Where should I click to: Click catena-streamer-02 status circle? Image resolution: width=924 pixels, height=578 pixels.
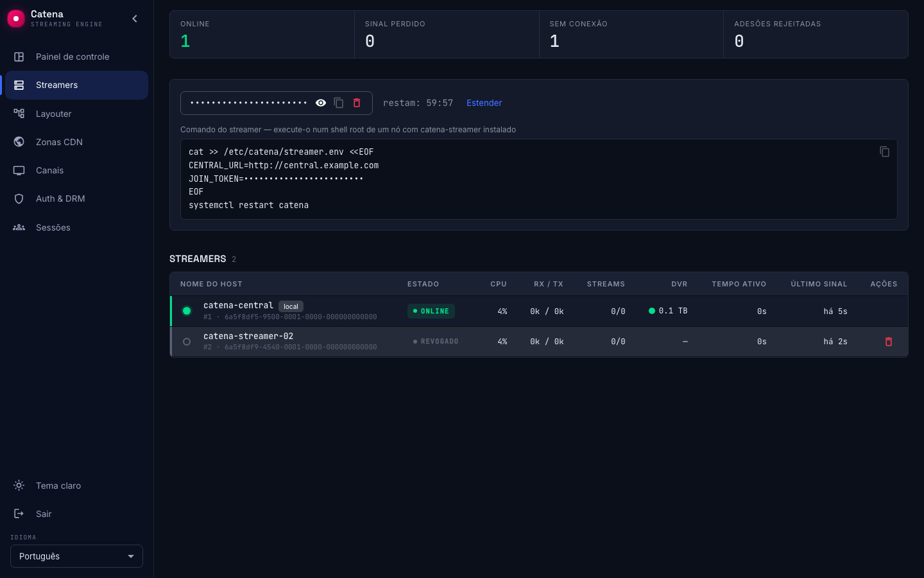(187, 342)
